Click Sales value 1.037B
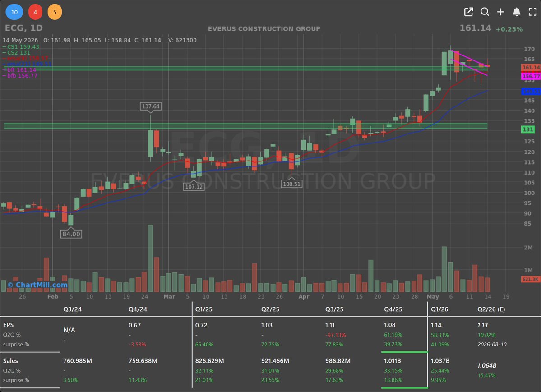 pos(440,360)
